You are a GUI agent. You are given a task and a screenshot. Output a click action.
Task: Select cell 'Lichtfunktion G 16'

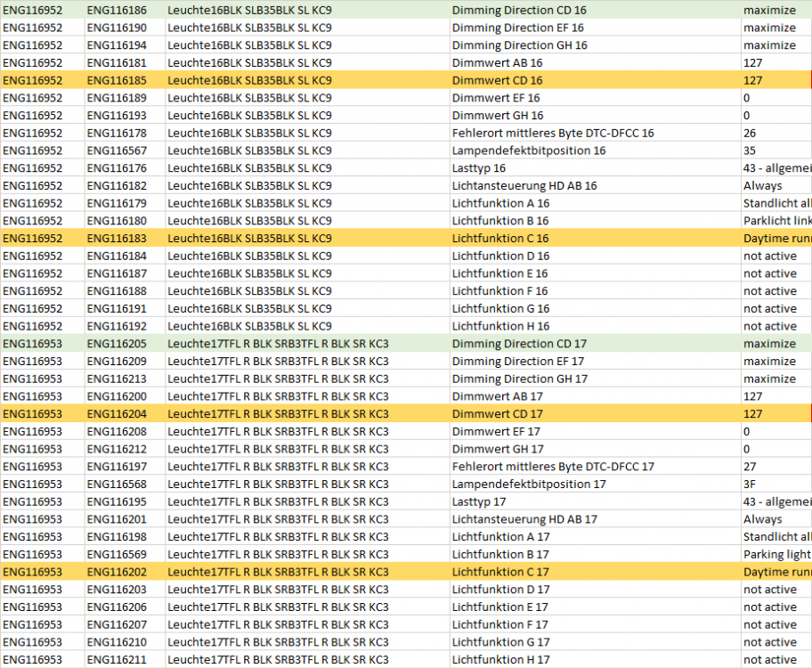tap(595, 309)
